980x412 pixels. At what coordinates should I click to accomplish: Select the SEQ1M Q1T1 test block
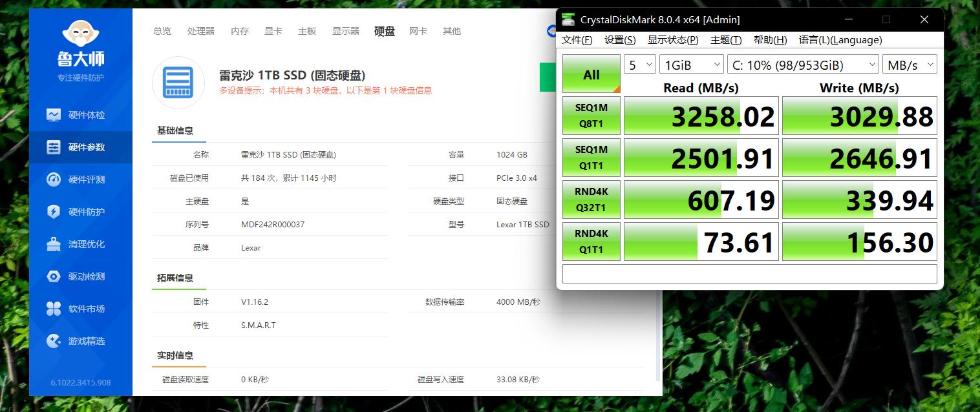click(590, 157)
